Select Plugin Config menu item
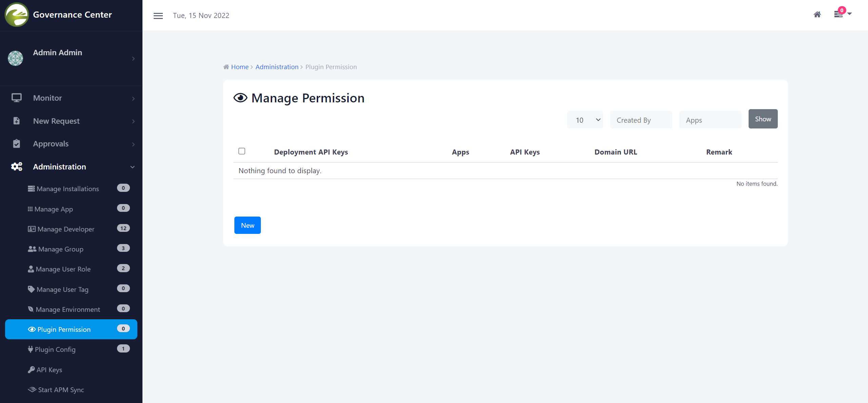The image size is (868, 403). click(x=55, y=349)
